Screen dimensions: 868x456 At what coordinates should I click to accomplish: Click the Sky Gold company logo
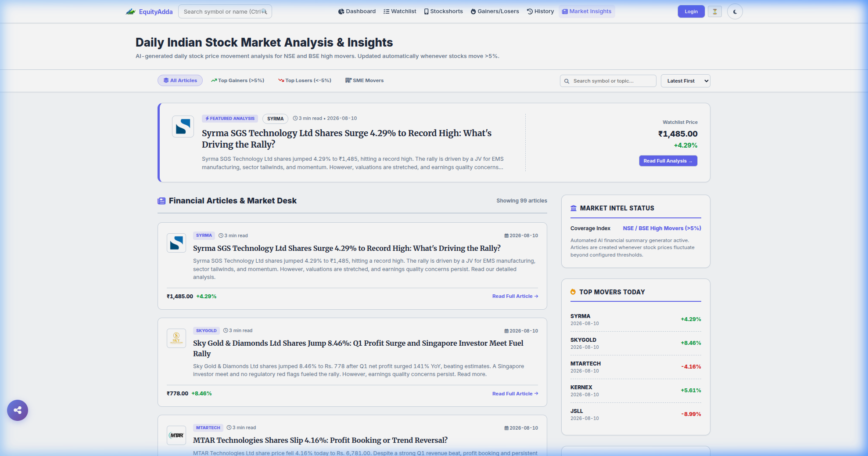coord(176,338)
